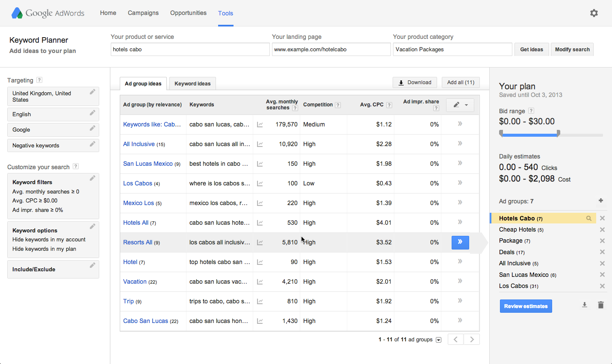Open the settings gear icon
The image size is (612, 364).
[x=594, y=13]
